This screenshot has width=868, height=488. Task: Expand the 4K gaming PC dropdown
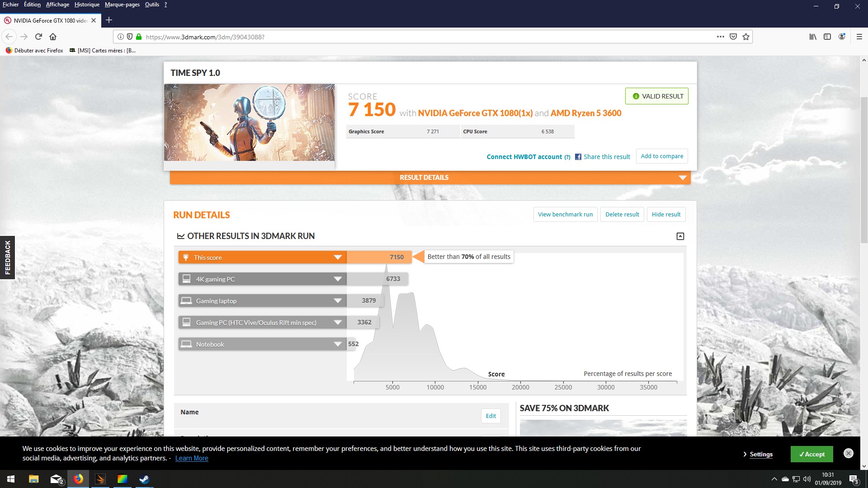pos(337,279)
